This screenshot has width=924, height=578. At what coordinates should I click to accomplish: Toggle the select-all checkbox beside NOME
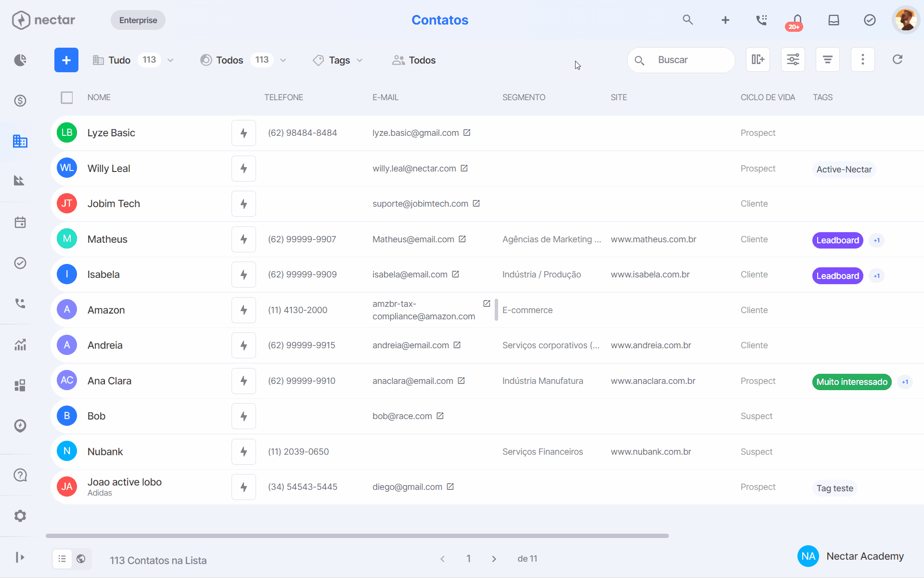pyautogui.click(x=67, y=98)
